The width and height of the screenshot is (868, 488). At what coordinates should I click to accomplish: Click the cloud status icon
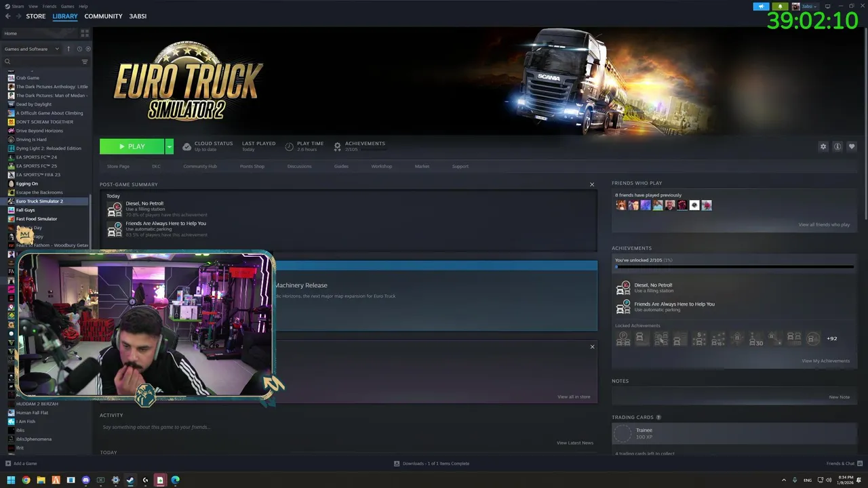tap(187, 146)
